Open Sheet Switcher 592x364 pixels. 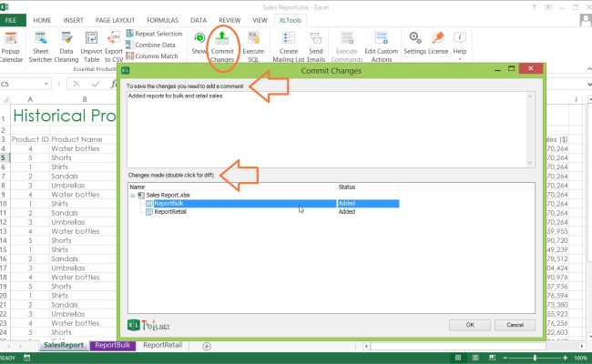(40, 47)
